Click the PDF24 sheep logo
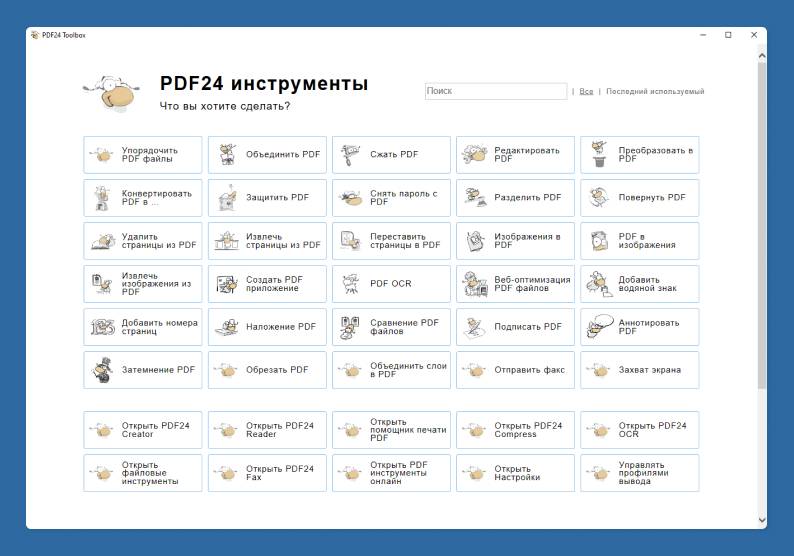Image resolution: width=794 pixels, height=556 pixels. pyautogui.click(x=110, y=94)
